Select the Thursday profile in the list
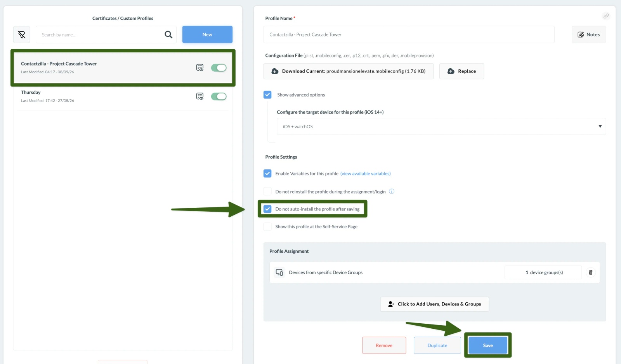Viewport: 621px width, 364px height. (x=123, y=96)
